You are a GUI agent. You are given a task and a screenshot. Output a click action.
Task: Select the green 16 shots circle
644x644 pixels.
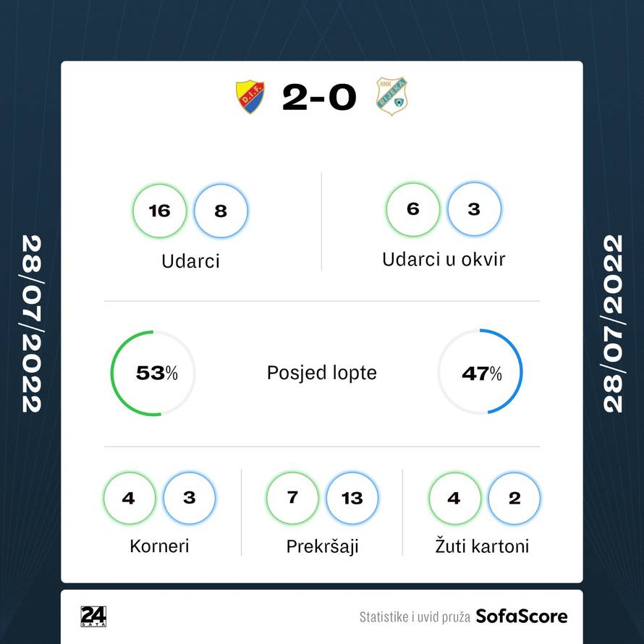coord(159,211)
